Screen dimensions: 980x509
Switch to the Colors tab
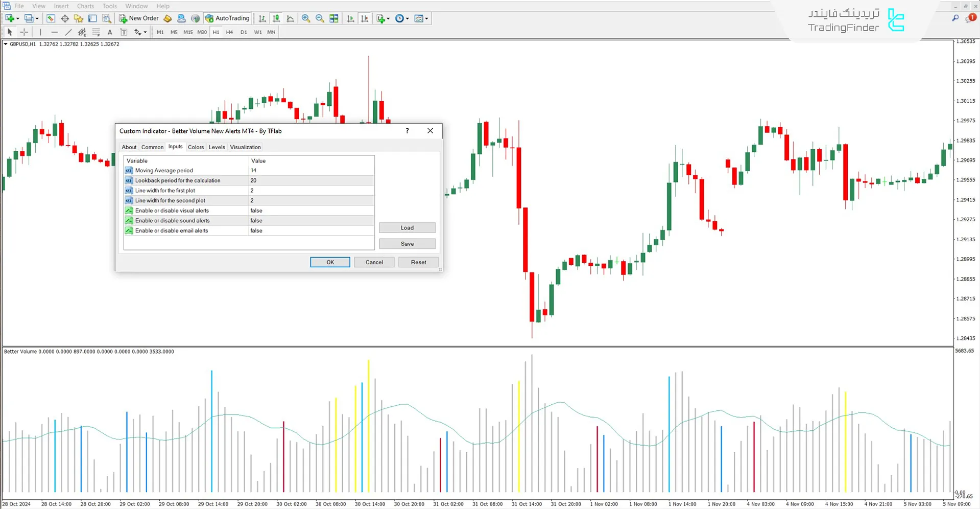pyautogui.click(x=196, y=147)
